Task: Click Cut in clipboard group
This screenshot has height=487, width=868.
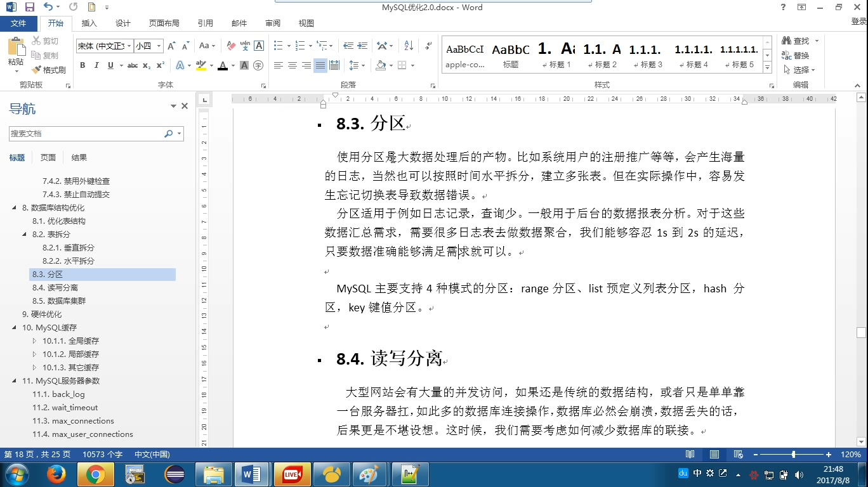Action: [45, 41]
